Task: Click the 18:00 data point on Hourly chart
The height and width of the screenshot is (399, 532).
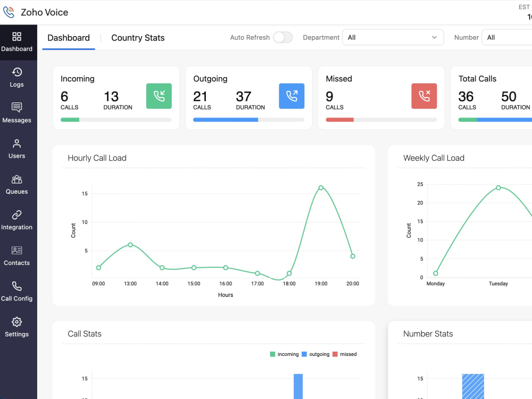Action: click(289, 273)
